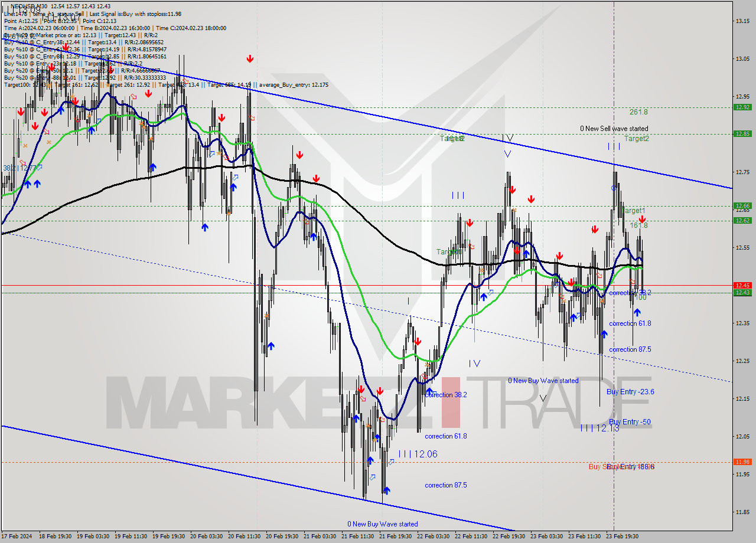Click 'average_Buy_entry: 12.175' text
756x543 pixels.
[294, 85]
